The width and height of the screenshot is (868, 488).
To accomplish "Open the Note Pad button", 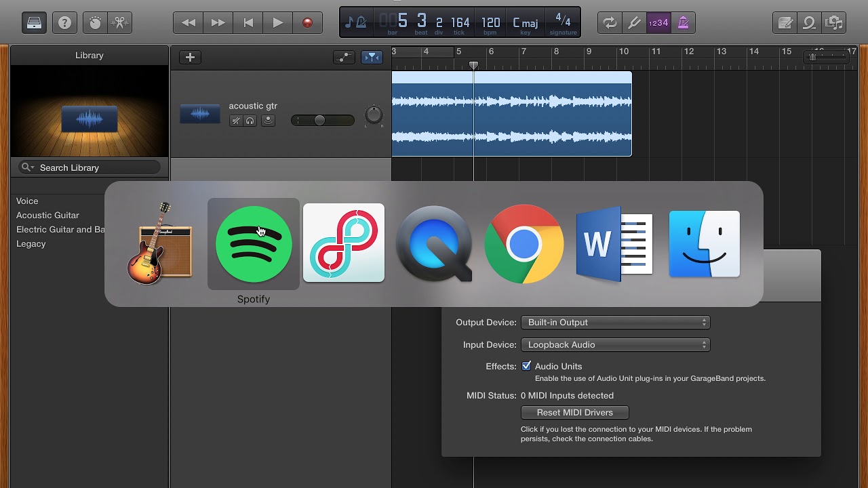I will (x=785, y=22).
